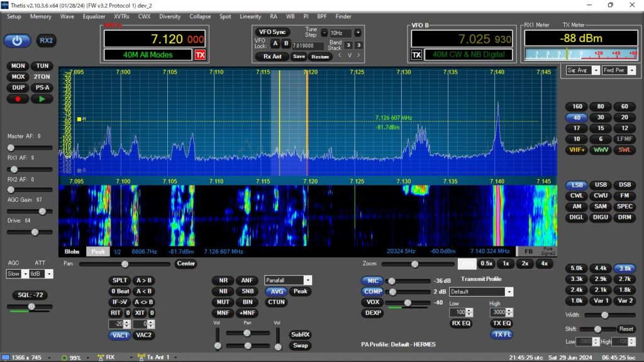Open the Diversity menu
This screenshot has width=644, height=362.
(170, 16)
